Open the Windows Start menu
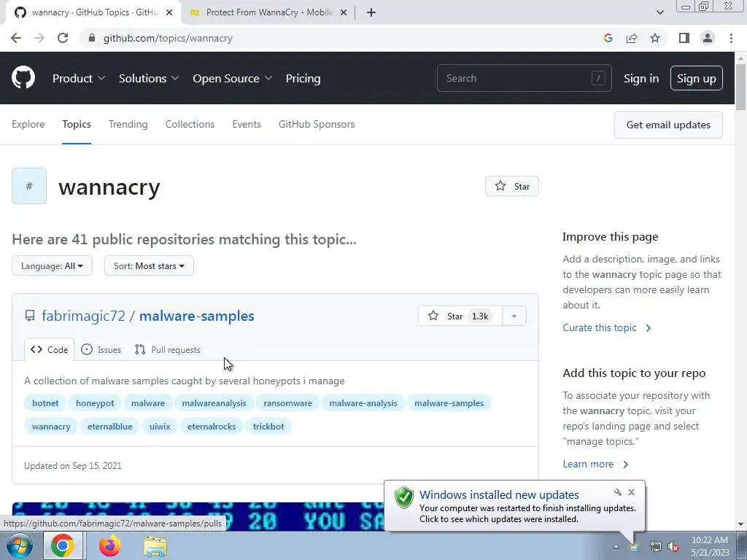747x560 pixels. tap(19, 545)
